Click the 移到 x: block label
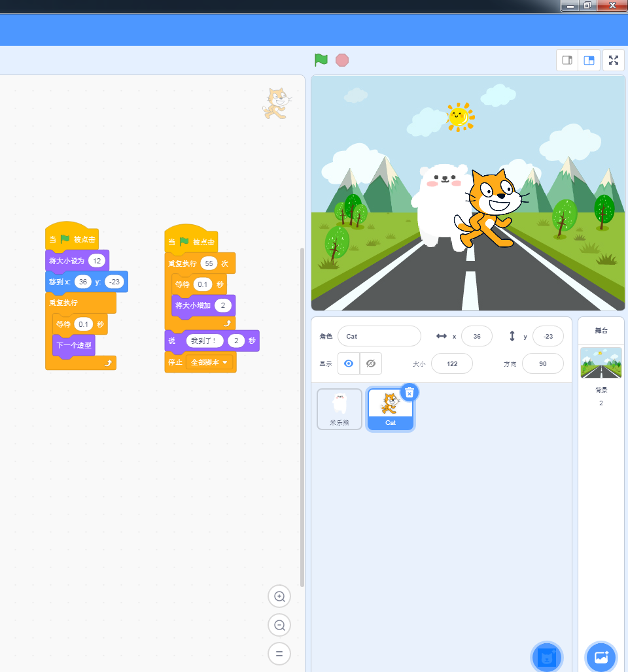Viewport: 628px width, 672px height. pos(60,282)
